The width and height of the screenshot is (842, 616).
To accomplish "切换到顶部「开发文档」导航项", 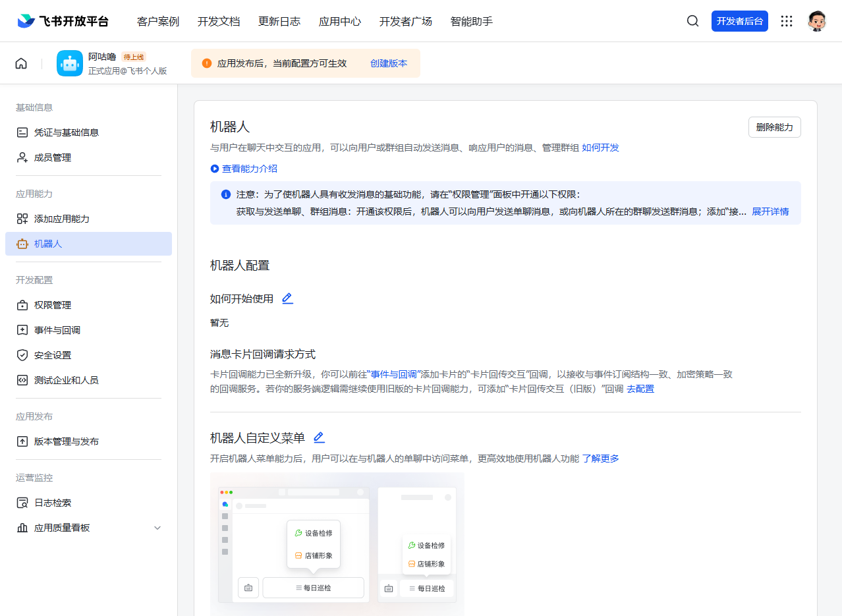I will pyautogui.click(x=219, y=21).
